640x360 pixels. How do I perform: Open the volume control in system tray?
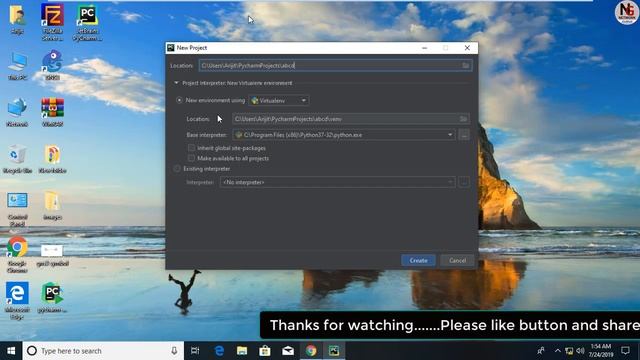pos(580,351)
